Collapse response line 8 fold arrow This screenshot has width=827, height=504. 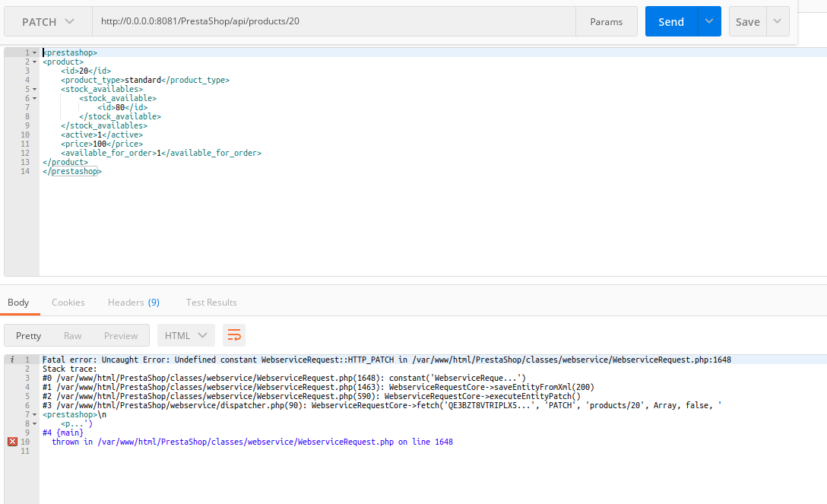point(34,423)
